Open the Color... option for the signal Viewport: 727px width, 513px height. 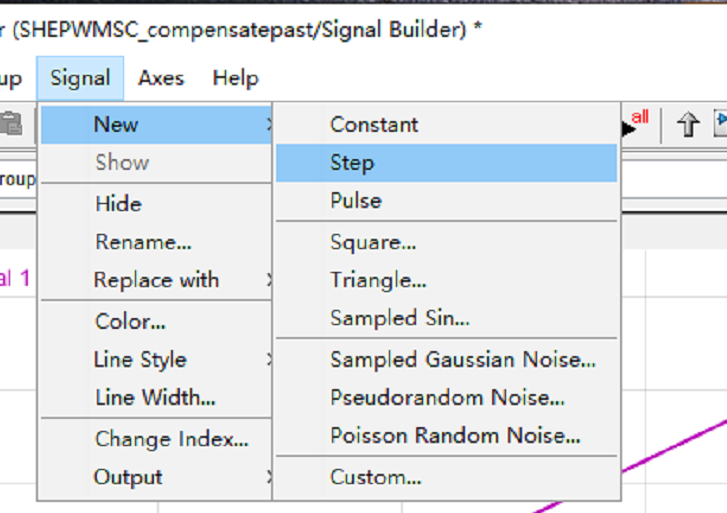[130, 322]
